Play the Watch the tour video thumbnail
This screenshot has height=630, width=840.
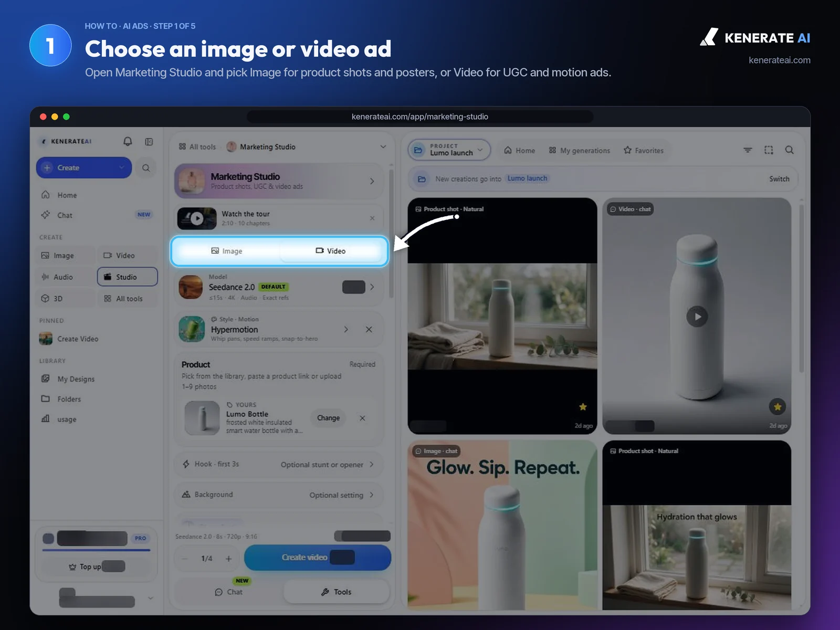click(x=197, y=218)
